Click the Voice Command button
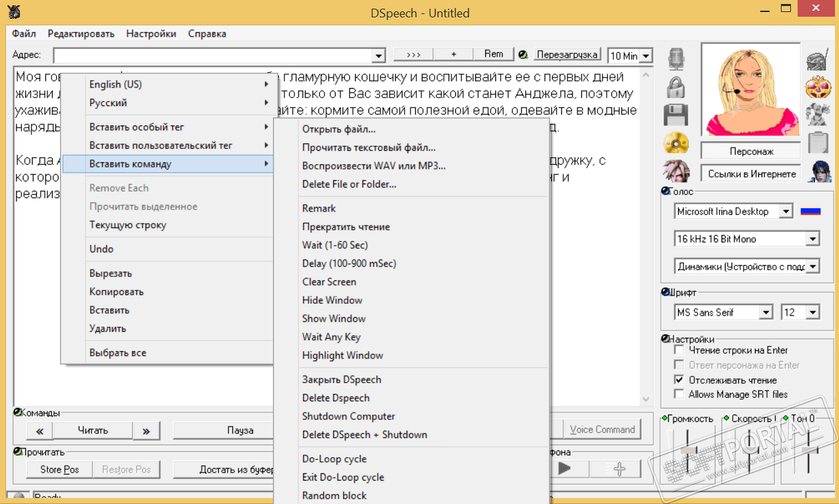This screenshot has height=504, width=839. 602,429
